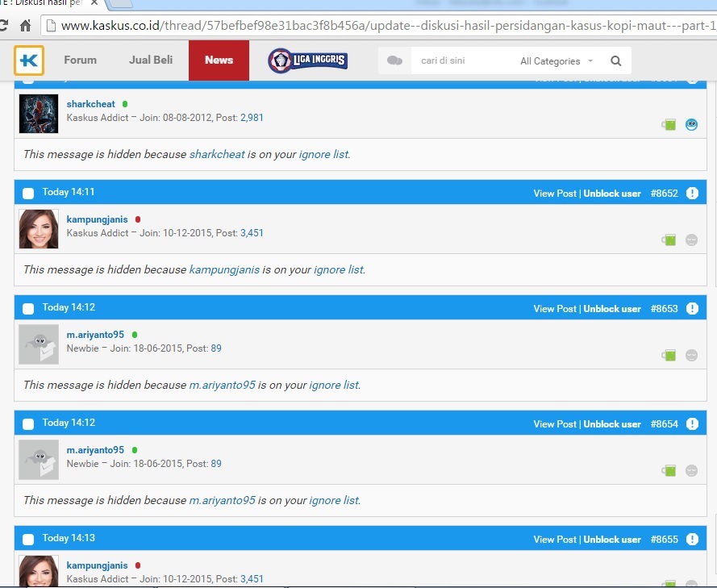The width and height of the screenshot is (717, 588).
Task: Open the Liga Inggris banner logo
Action: coord(308,60)
